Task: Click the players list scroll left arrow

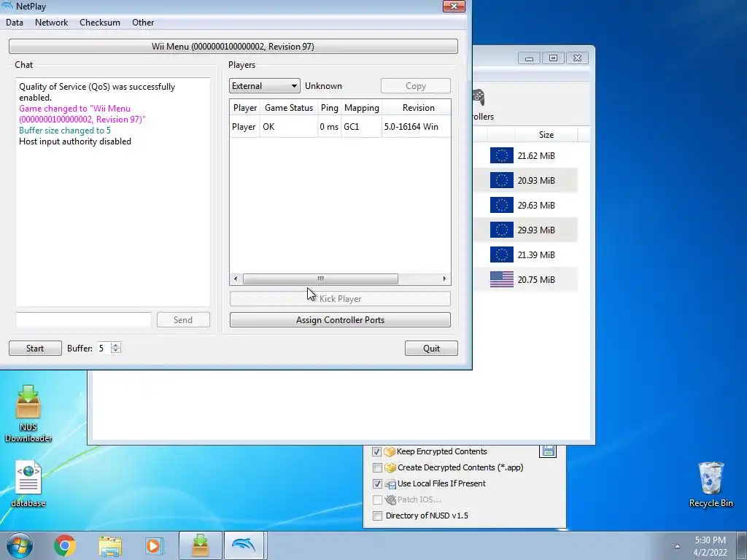Action: [x=236, y=279]
